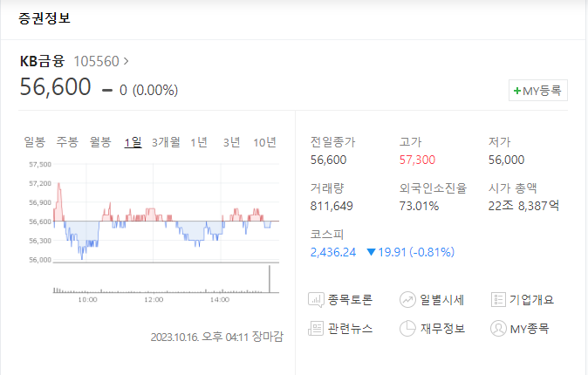
Task: Select the 1년 chart period
Action: (199, 142)
